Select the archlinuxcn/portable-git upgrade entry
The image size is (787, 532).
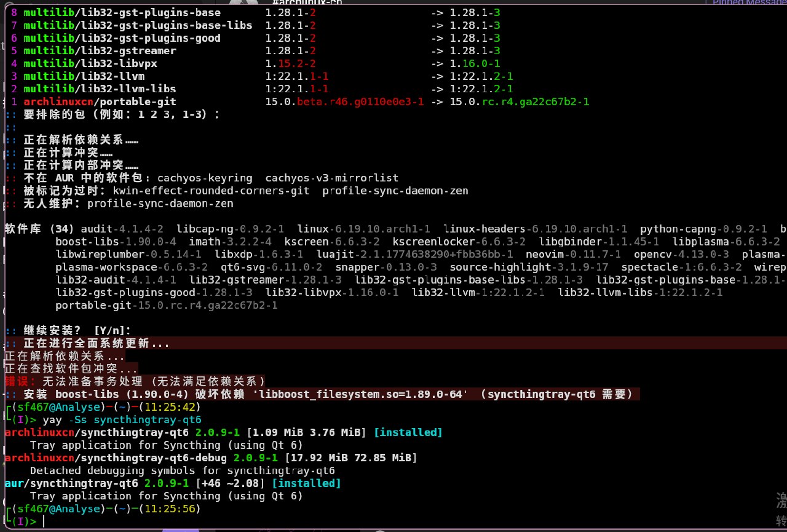click(100, 101)
